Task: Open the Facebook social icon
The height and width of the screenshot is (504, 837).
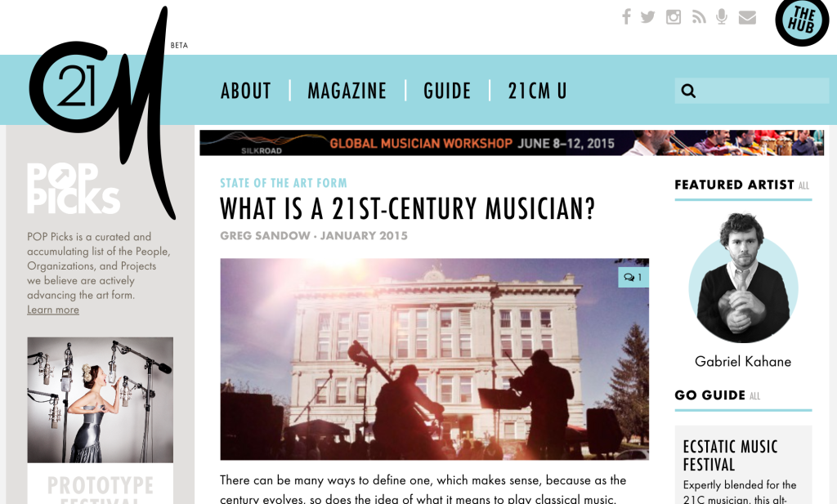Action: tap(626, 16)
